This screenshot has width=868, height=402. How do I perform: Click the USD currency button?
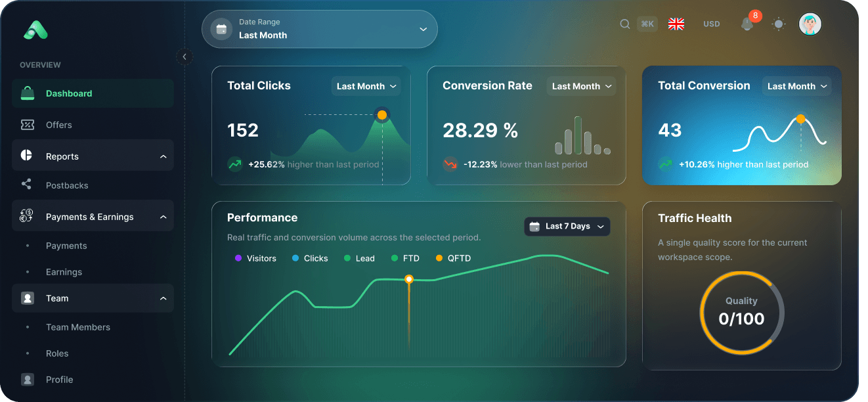712,24
